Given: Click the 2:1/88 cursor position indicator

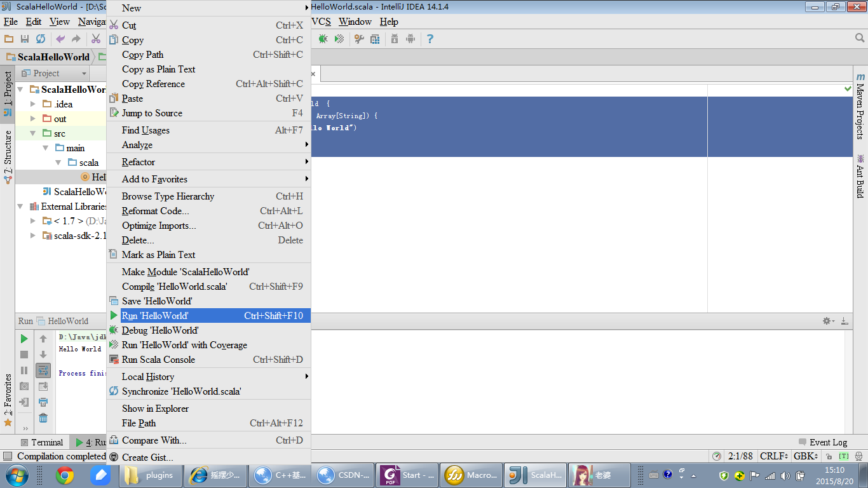Looking at the screenshot, I should click(x=740, y=456).
